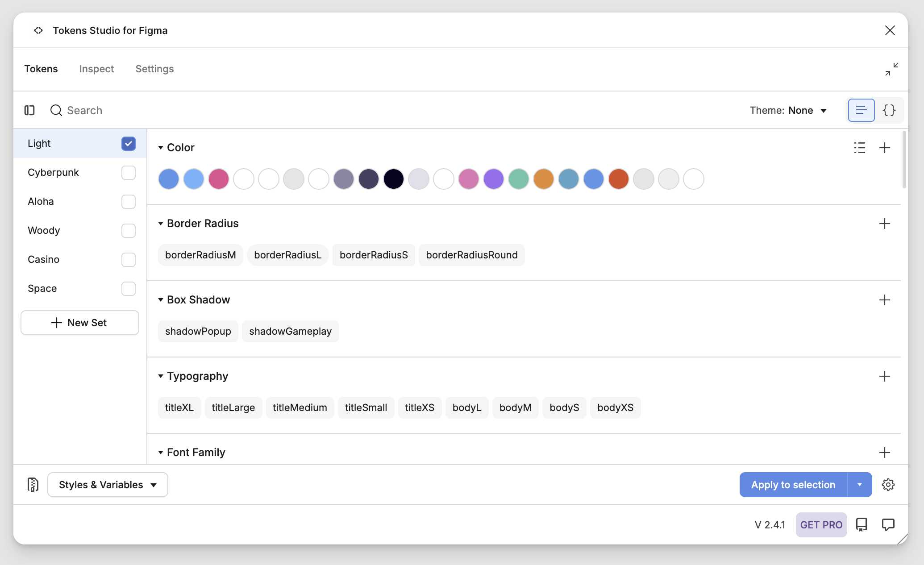Open the documentation book icon
This screenshot has height=565, width=924.
(x=862, y=525)
